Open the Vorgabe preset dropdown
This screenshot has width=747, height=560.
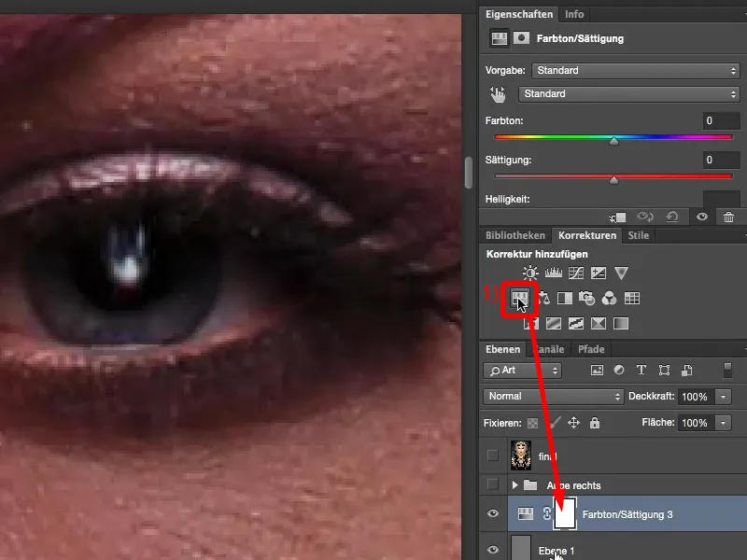[x=636, y=71]
